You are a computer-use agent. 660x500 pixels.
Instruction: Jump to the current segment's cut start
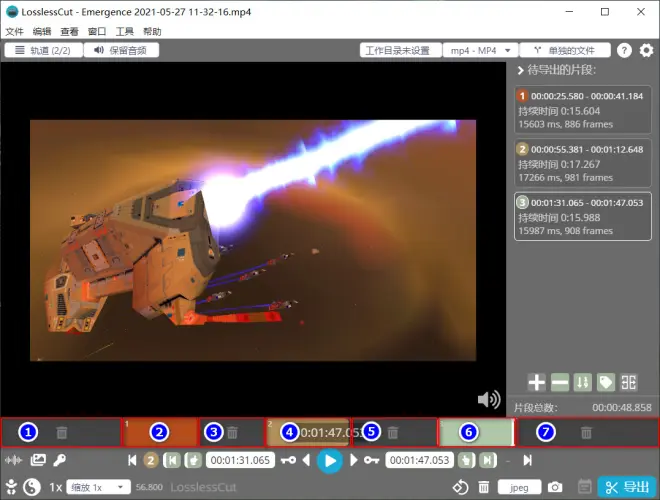172,460
